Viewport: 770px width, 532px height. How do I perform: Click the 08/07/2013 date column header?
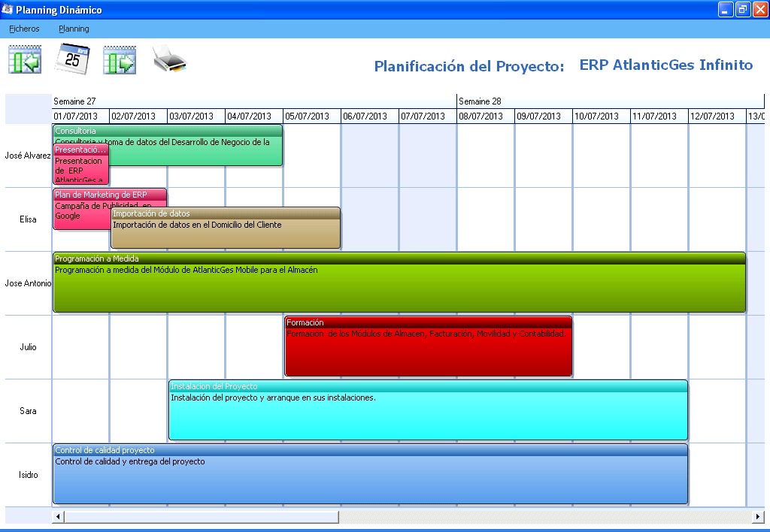point(487,116)
